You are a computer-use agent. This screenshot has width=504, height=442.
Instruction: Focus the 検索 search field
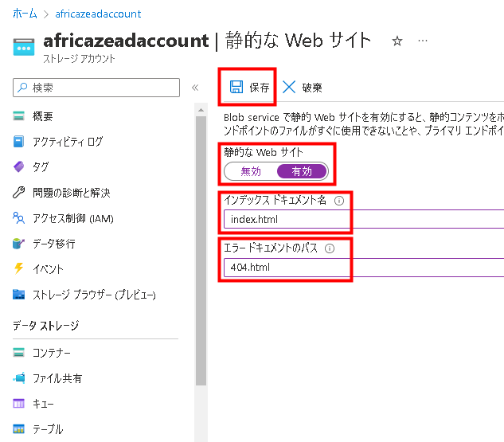click(x=96, y=87)
